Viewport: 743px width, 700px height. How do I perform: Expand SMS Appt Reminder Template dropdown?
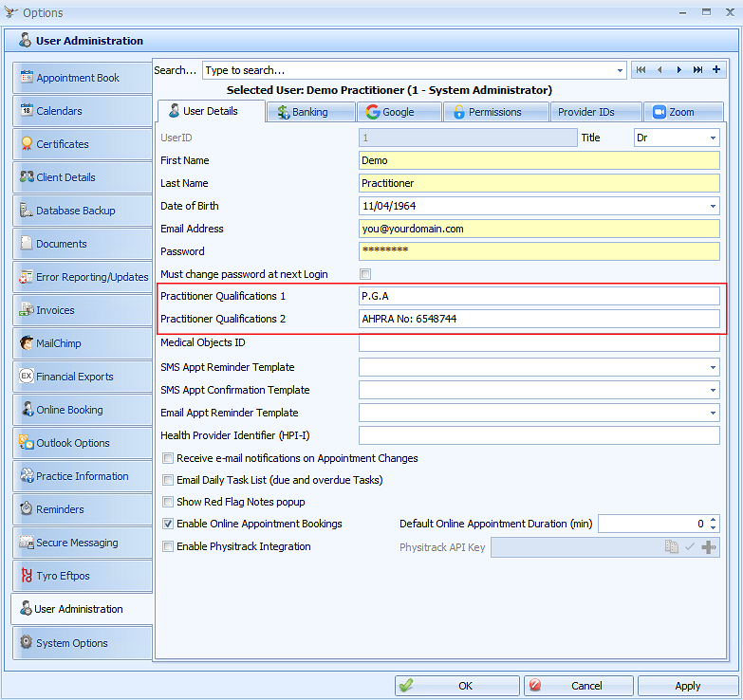pyautogui.click(x=713, y=367)
